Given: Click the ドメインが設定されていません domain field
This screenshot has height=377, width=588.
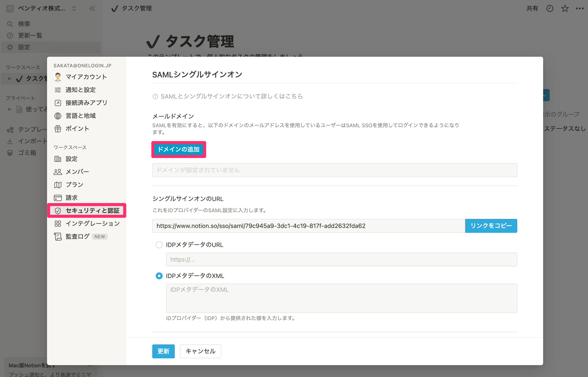Looking at the screenshot, I should [x=335, y=170].
